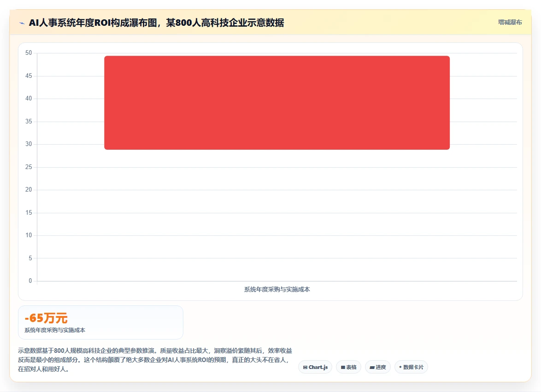Click the y-axis tick label 45
This screenshot has height=392, width=541.
tap(29, 76)
